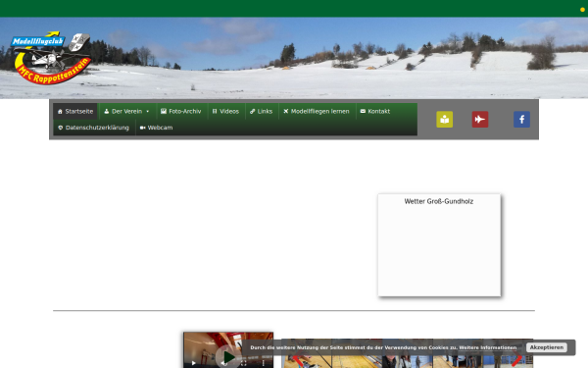The height and width of the screenshot is (368, 588).
Task: Open video more-options menu
Action: coord(264,363)
